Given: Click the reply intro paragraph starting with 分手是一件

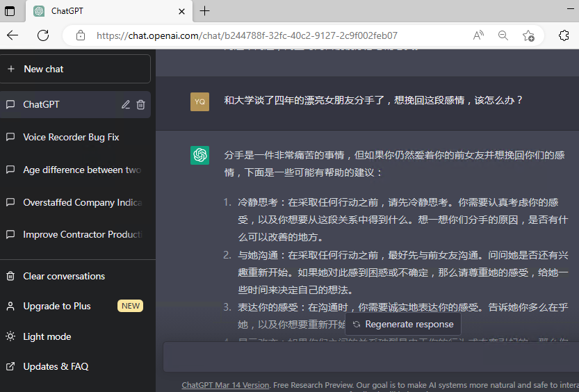Looking at the screenshot, I should (x=394, y=163).
